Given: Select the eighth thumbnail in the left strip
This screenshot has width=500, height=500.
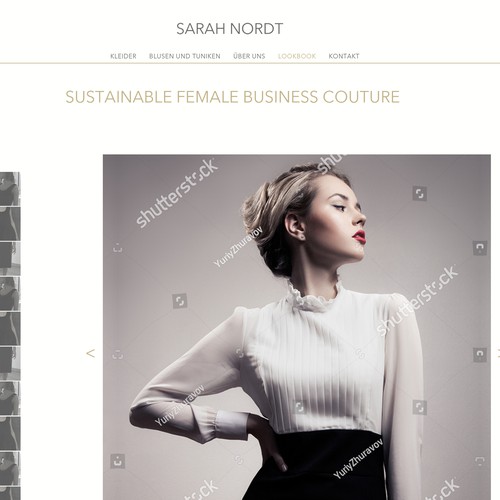Looking at the screenshot, I should (x=10, y=434).
